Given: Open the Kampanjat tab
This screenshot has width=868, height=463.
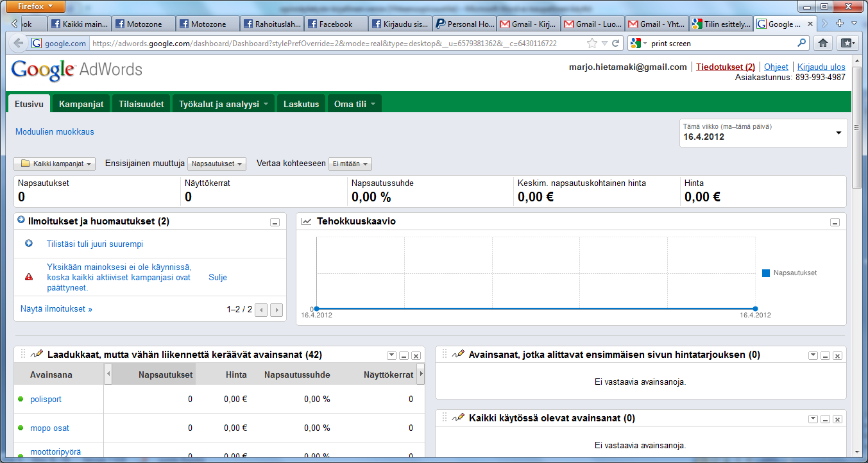Looking at the screenshot, I should pyautogui.click(x=81, y=104).
